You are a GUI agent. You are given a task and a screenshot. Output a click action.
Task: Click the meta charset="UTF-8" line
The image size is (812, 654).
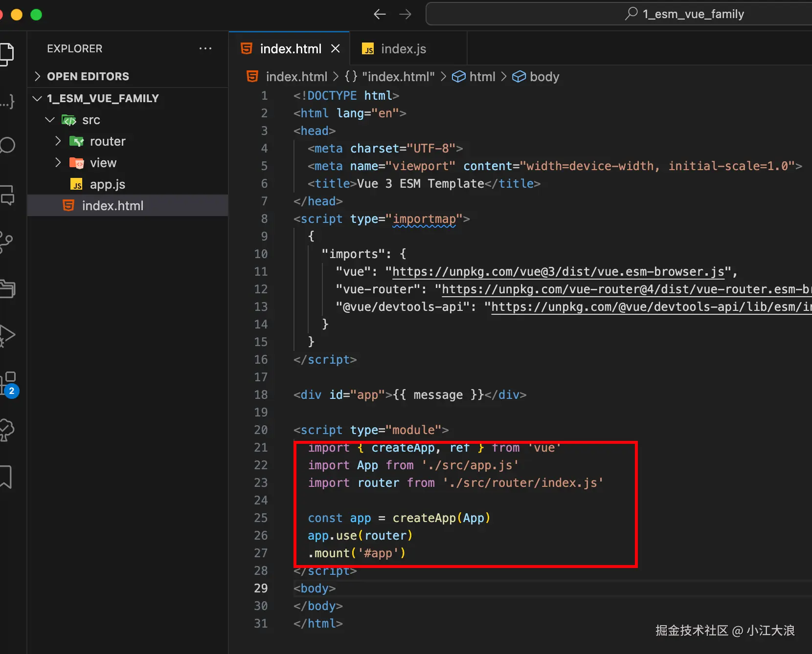point(385,149)
